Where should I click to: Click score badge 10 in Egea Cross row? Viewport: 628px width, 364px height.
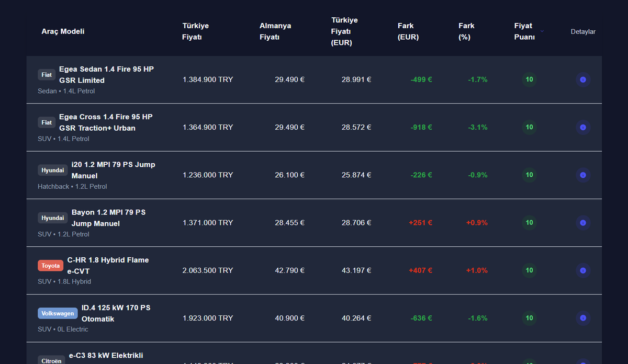click(530, 127)
